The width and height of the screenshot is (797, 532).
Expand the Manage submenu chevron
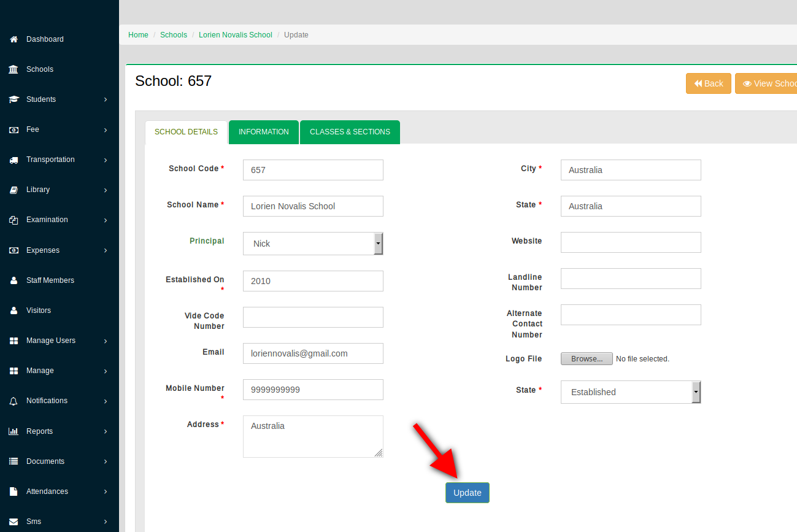[x=106, y=371]
